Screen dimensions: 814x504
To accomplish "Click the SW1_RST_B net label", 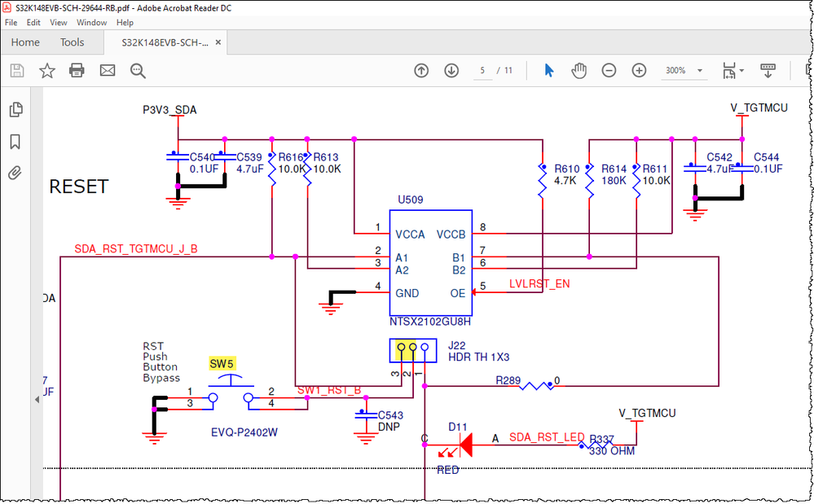I will click(x=329, y=391).
